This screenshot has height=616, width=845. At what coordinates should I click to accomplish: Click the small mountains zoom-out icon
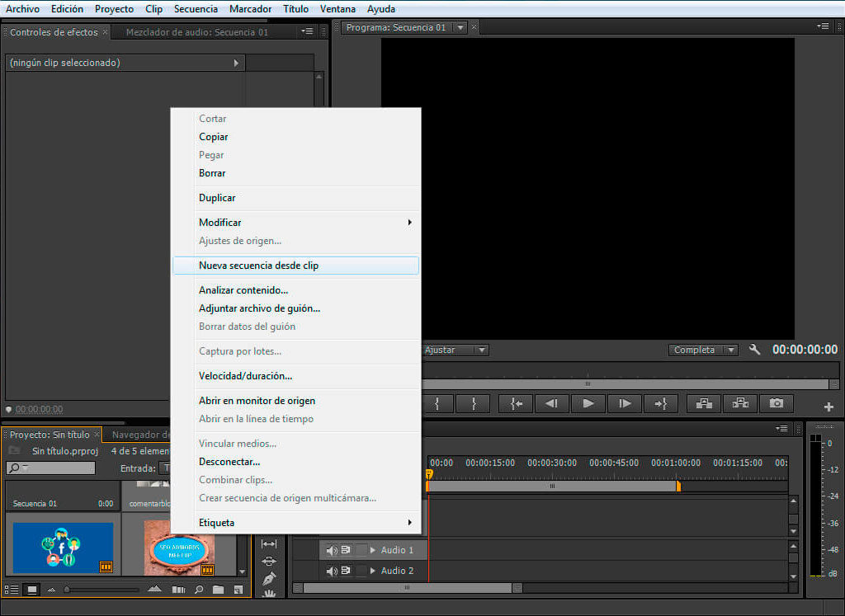(52, 590)
